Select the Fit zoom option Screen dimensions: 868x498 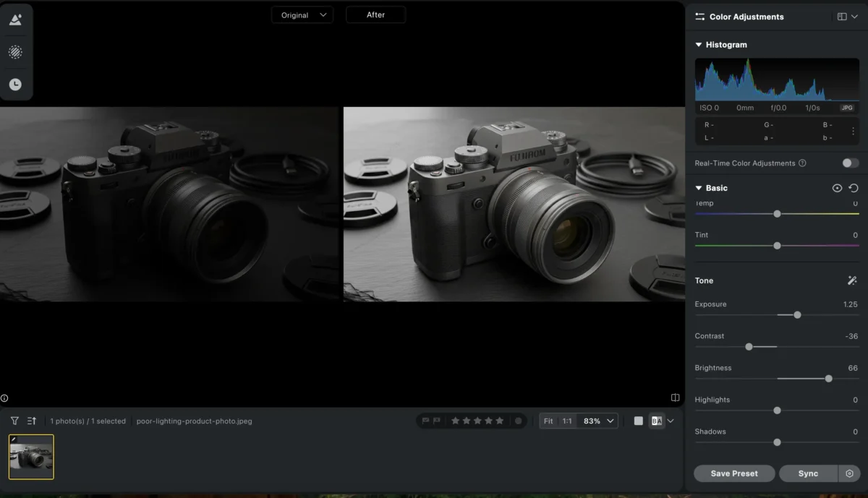pyautogui.click(x=548, y=421)
